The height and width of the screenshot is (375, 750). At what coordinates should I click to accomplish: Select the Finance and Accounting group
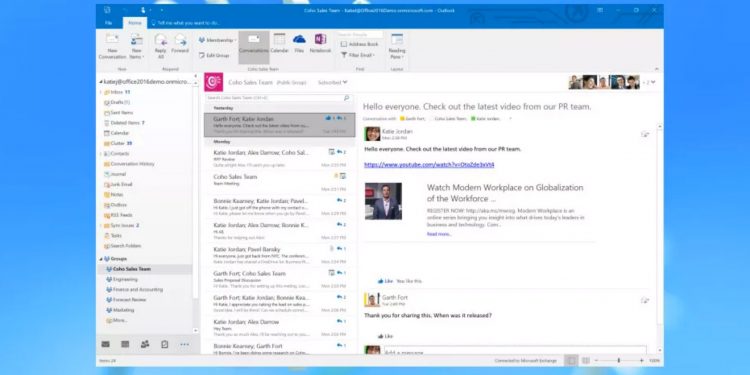[134, 289]
